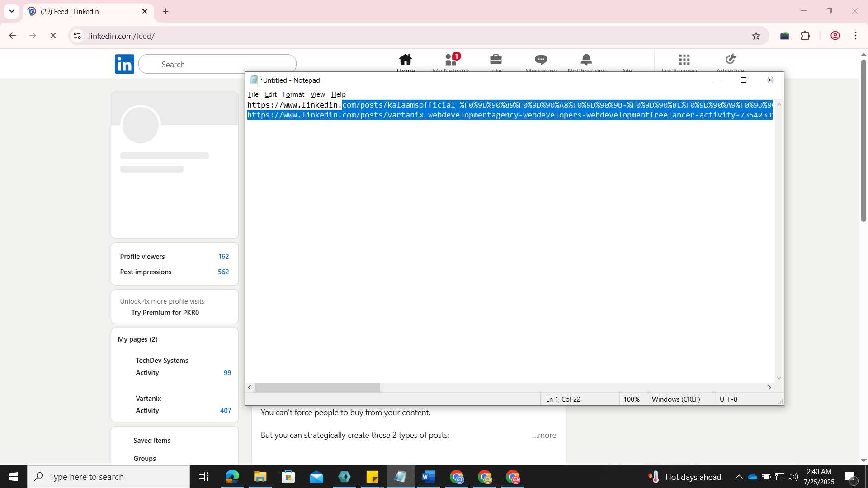Open Vartanix page link
This screenshot has height=488, width=868.
point(148,398)
